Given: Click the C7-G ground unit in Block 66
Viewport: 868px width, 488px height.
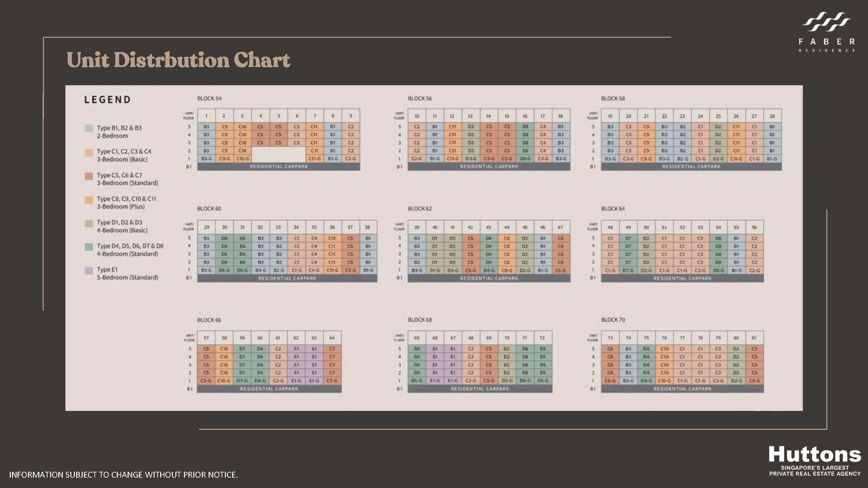Looking at the screenshot, I should [x=332, y=381].
